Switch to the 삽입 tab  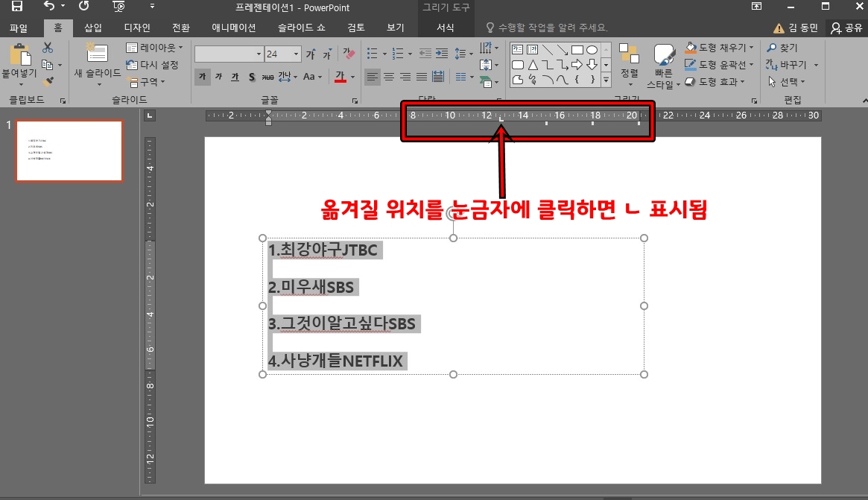[x=93, y=28]
